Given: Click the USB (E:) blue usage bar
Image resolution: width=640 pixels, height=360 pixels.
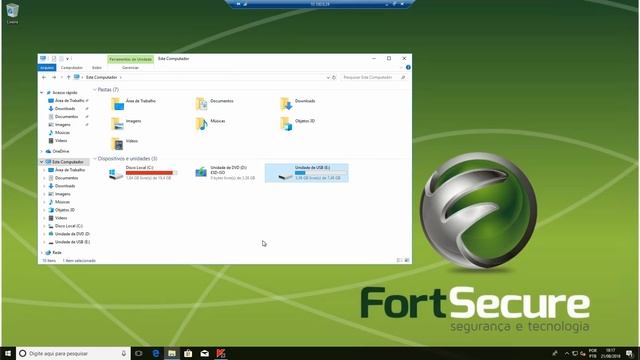Looking at the screenshot, I should [x=320, y=173].
